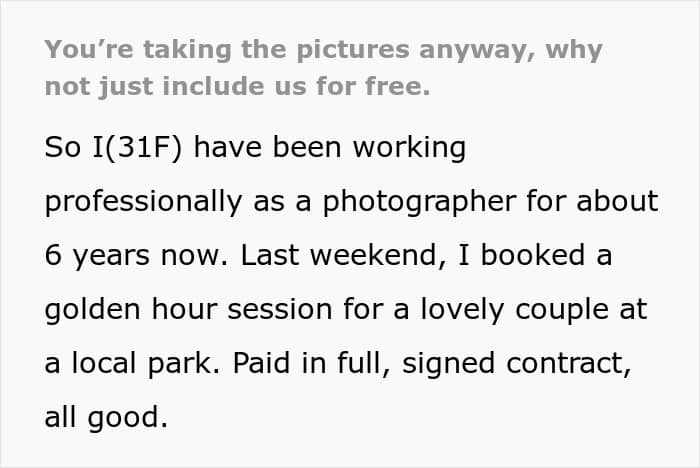
Task: Click the "(31F)" age text
Action: 142,147
